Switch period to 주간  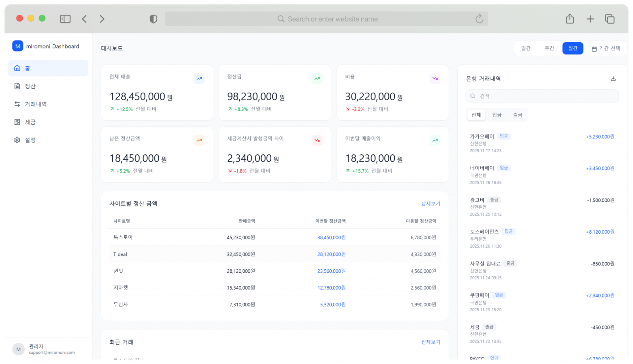(x=549, y=48)
